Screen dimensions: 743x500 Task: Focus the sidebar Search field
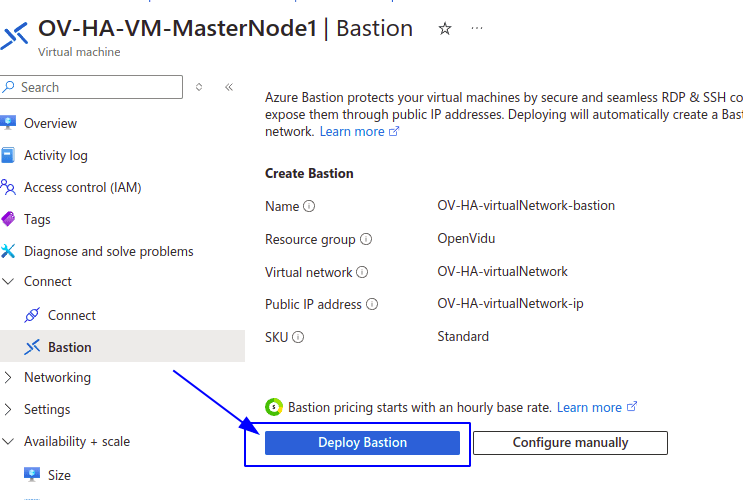click(x=91, y=87)
